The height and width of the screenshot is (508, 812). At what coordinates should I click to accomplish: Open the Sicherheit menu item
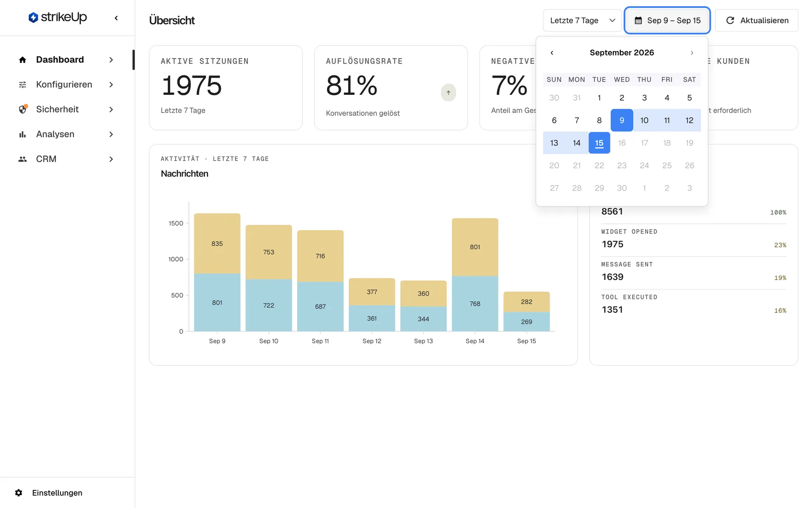[x=67, y=109]
